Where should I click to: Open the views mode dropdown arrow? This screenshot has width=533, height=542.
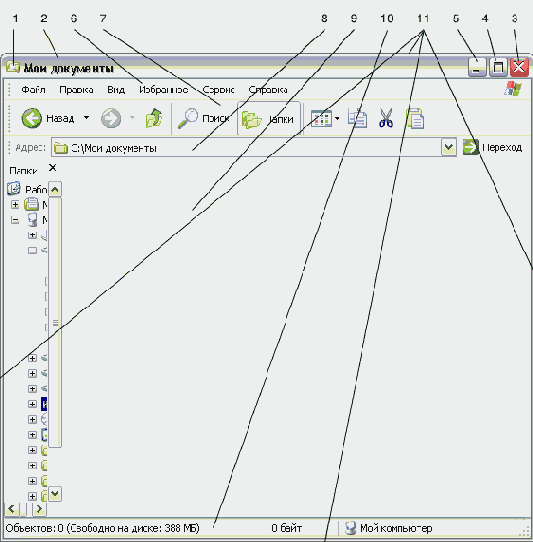[337, 119]
